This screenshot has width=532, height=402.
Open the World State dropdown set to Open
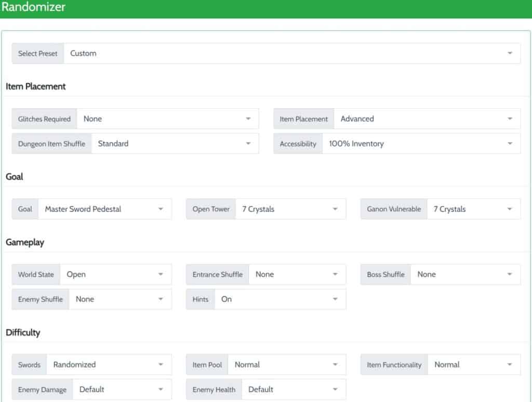tap(116, 275)
